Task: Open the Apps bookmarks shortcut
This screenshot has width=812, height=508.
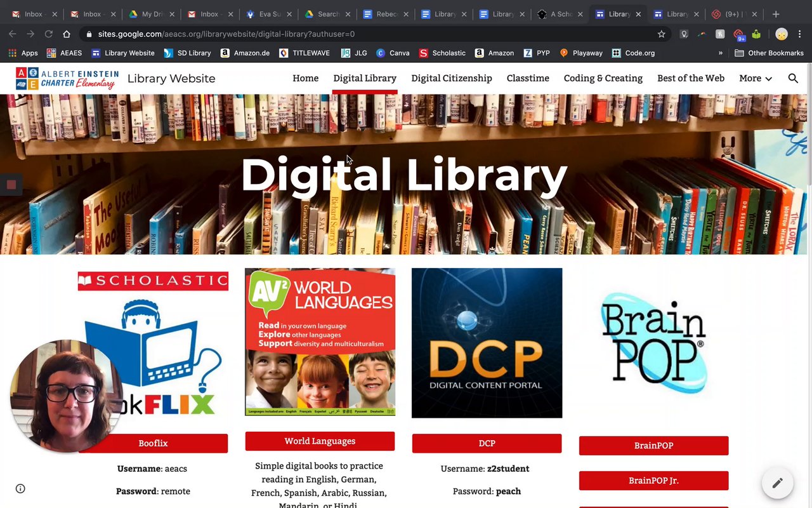Action: [x=23, y=53]
